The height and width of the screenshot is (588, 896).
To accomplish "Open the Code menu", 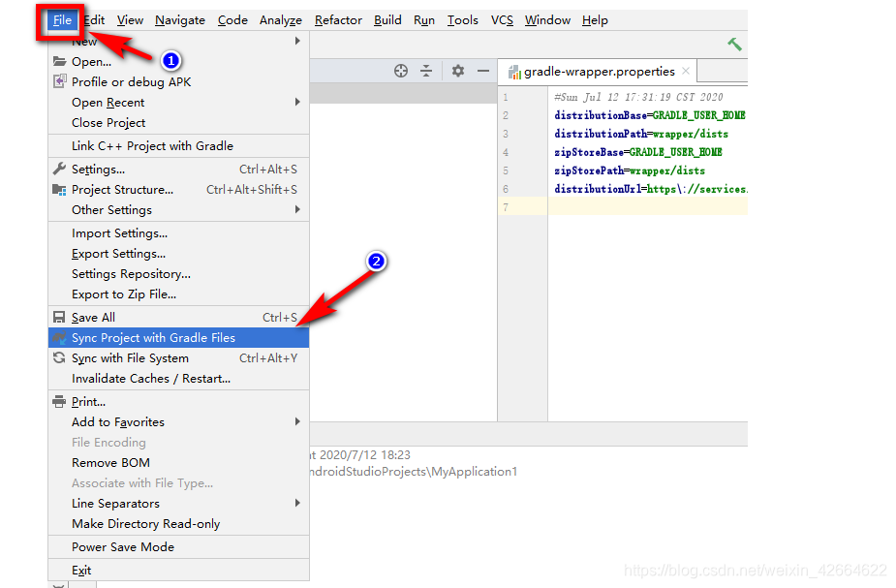I will coord(232,20).
